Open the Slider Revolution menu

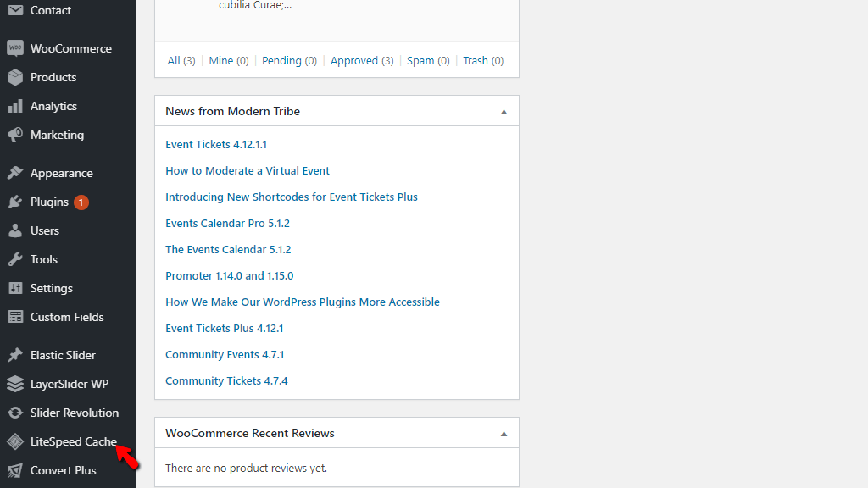75,413
